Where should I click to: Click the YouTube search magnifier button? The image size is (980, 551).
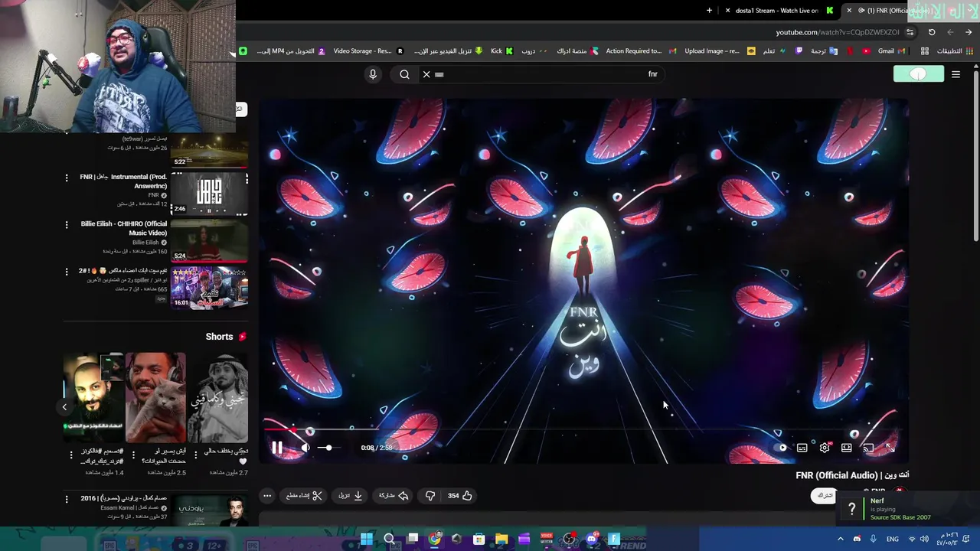[x=404, y=74]
